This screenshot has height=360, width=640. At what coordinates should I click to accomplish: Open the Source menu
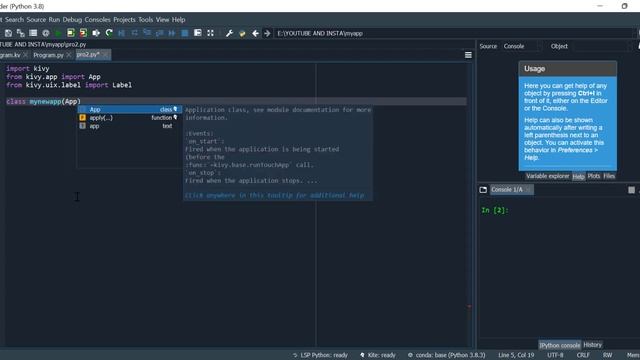(x=36, y=20)
